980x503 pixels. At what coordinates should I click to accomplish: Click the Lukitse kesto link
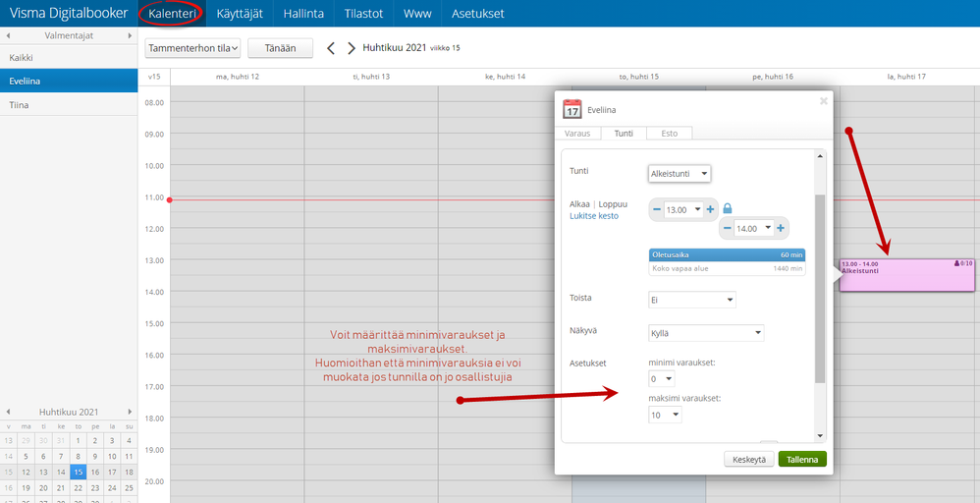coord(594,216)
